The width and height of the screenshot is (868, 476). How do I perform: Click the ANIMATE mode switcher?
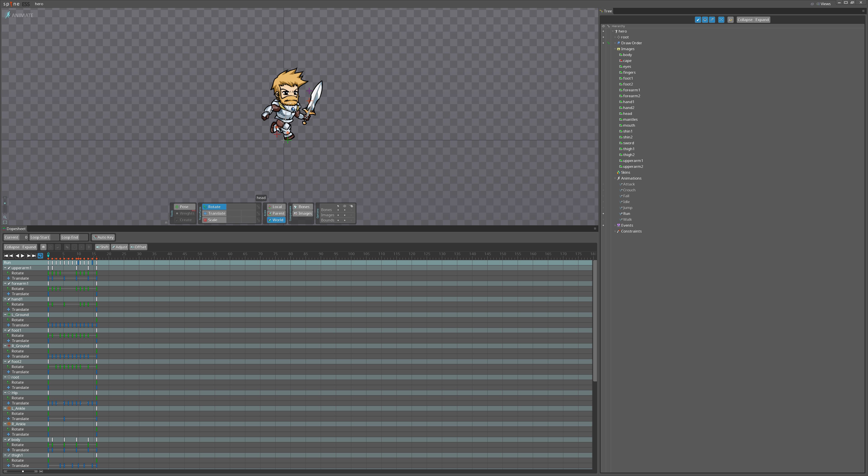(x=19, y=15)
